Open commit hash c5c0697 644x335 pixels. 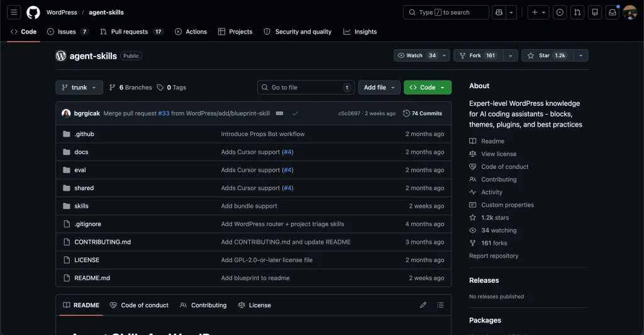pos(349,113)
